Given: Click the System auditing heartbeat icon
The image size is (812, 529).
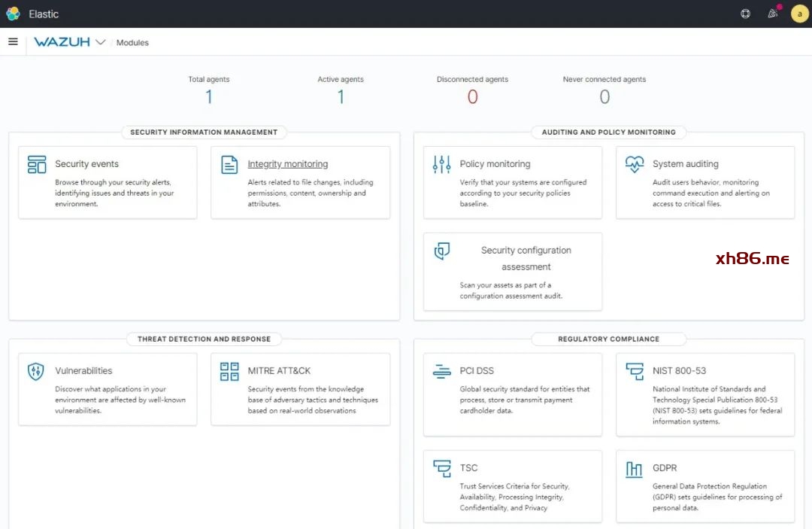Looking at the screenshot, I should [x=635, y=164].
